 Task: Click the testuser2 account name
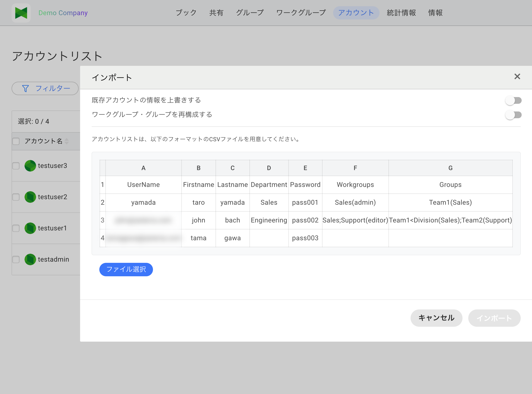[x=52, y=197]
